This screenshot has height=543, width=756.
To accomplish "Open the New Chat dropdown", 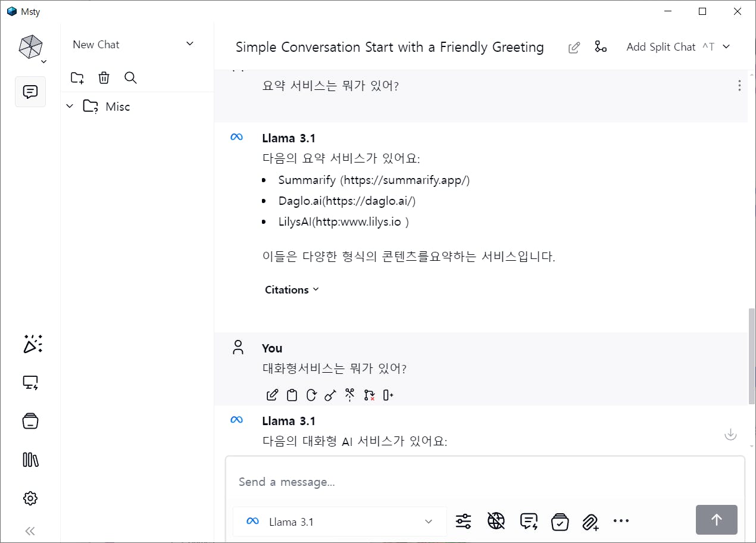I will [x=133, y=44].
